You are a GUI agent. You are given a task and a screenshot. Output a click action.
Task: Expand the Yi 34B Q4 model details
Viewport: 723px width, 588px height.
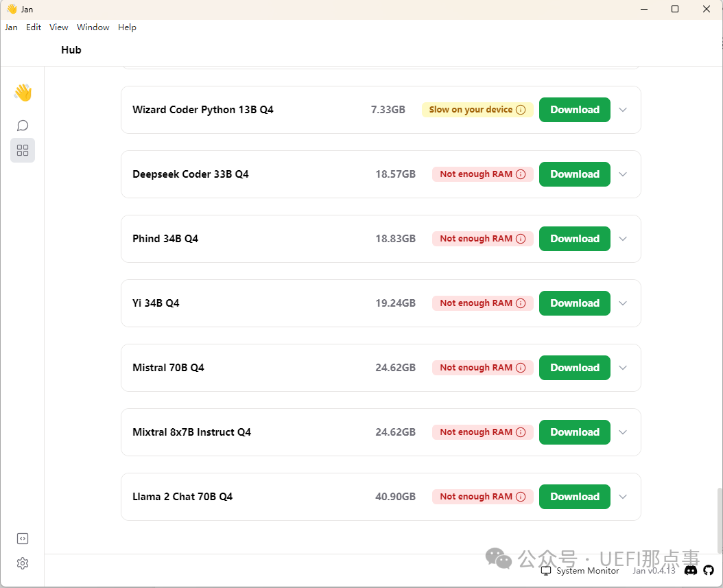[x=623, y=303]
